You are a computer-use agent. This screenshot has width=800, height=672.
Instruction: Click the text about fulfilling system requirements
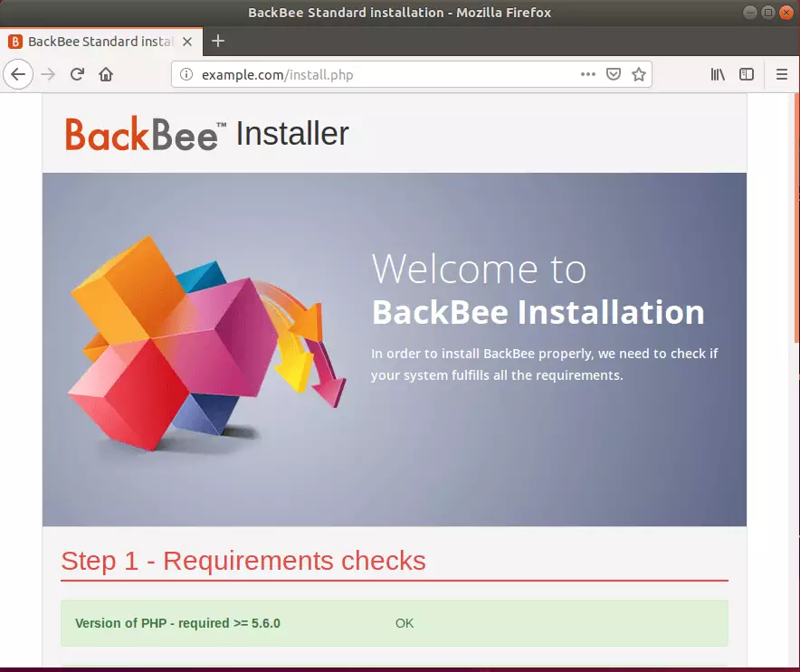click(x=545, y=364)
